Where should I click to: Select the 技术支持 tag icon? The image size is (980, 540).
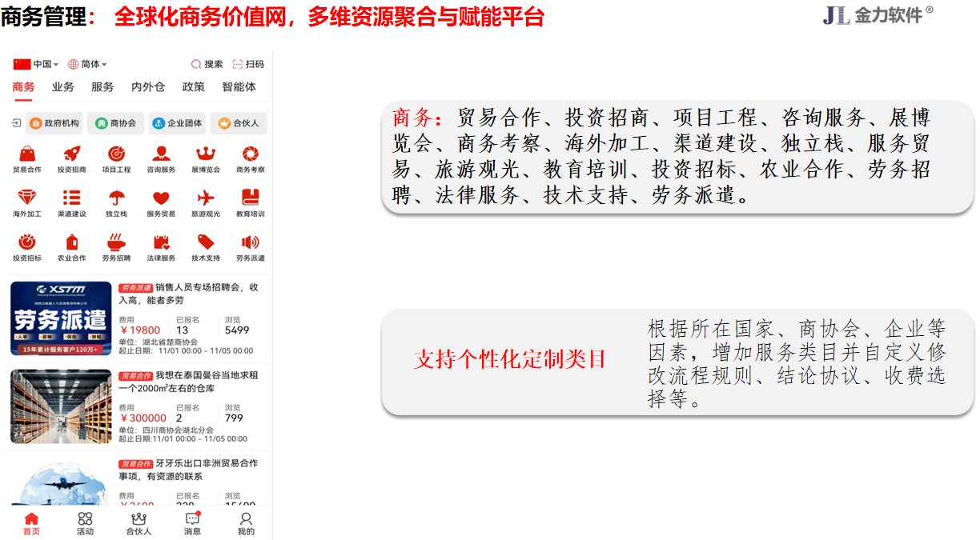tap(206, 243)
